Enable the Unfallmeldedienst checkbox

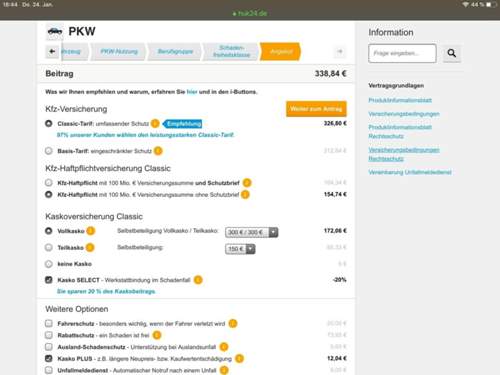tap(49, 370)
